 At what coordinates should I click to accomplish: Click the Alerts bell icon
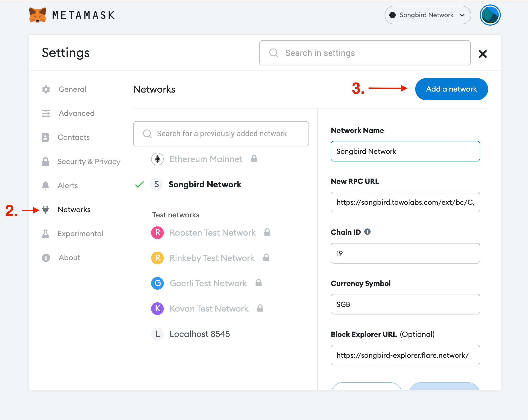[x=45, y=185]
